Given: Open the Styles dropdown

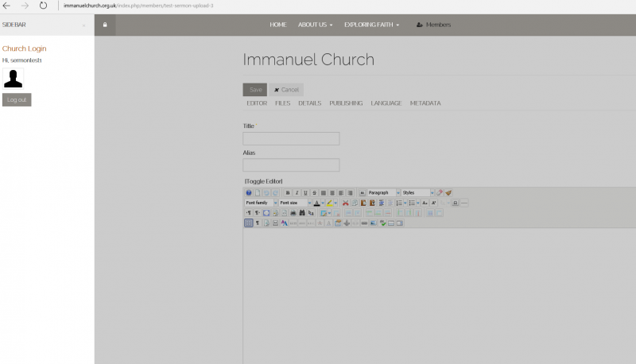Looking at the screenshot, I should [x=418, y=192].
